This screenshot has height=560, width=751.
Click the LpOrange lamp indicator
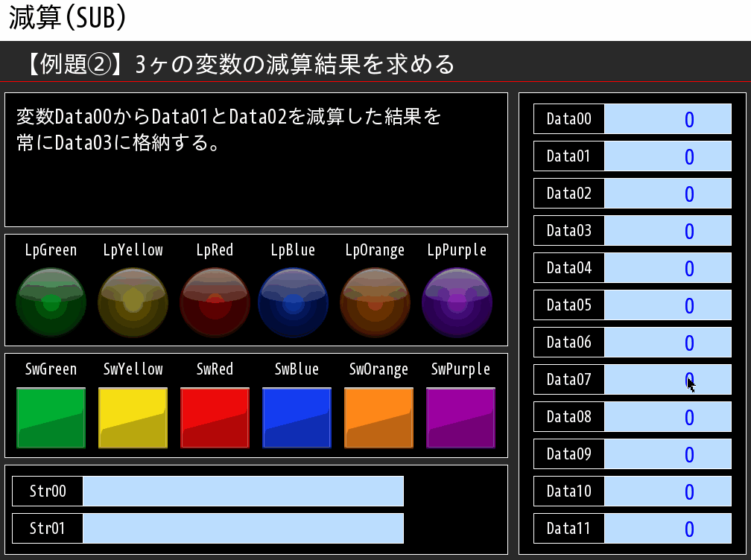point(375,302)
